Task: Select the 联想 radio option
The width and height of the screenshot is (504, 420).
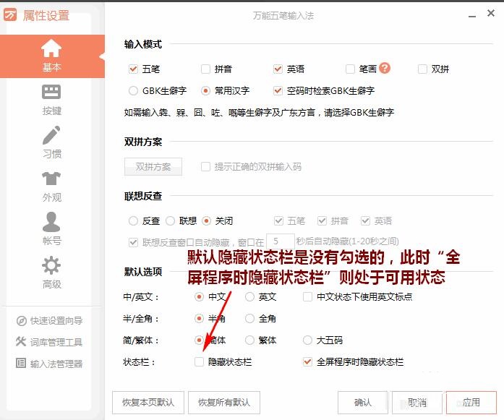Action: click(170, 220)
